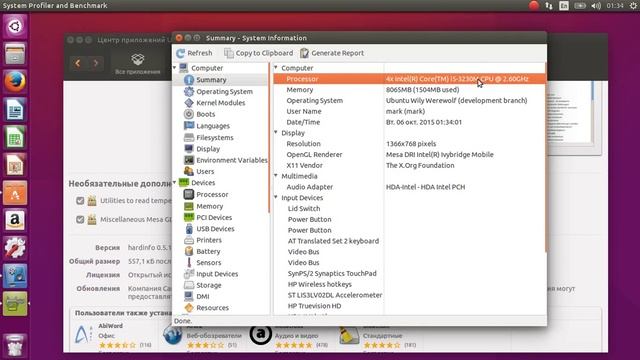Open the Languages sidebar entry
The image size is (640, 360).
(x=213, y=126)
